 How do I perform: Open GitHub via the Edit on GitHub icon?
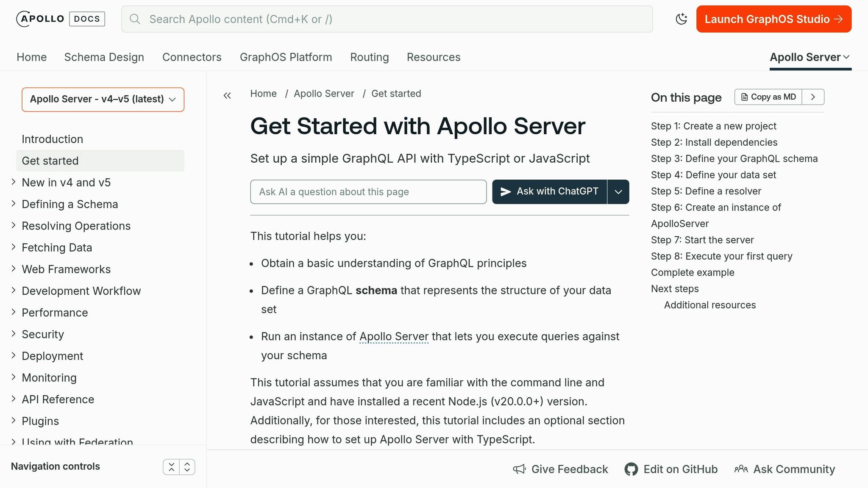pyautogui.click(x=631, y=469)
